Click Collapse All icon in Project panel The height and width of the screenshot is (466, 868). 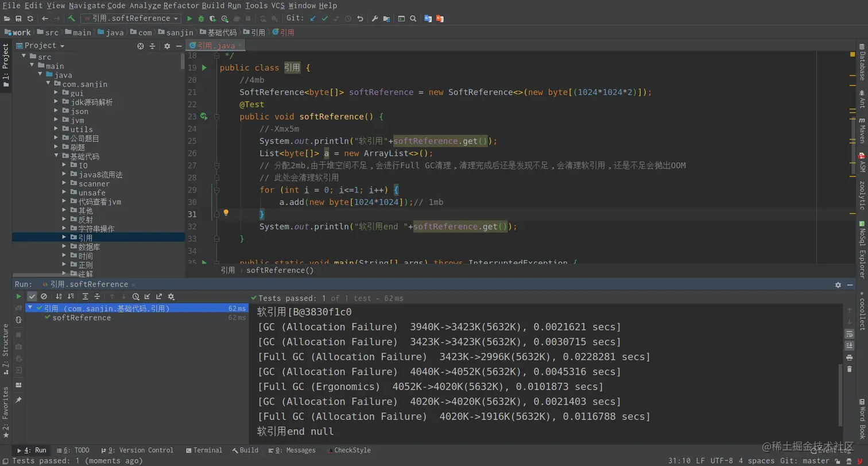coord(153,46)
